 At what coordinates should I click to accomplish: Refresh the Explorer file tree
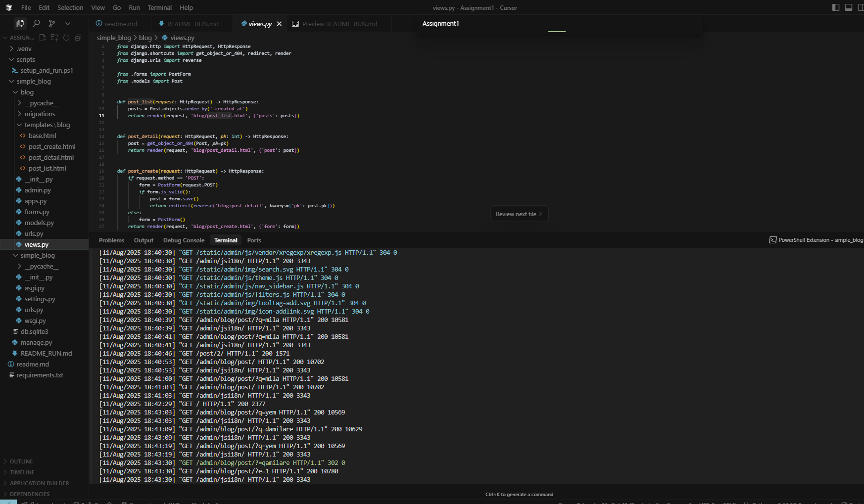pyautogui.click(x=66, y=37)
